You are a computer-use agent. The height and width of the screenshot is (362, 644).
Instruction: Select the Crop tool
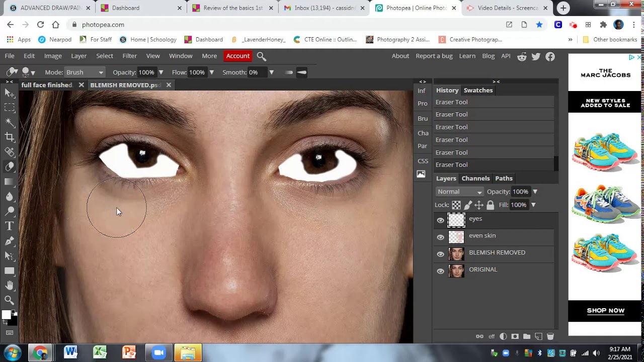click(10, 137)
